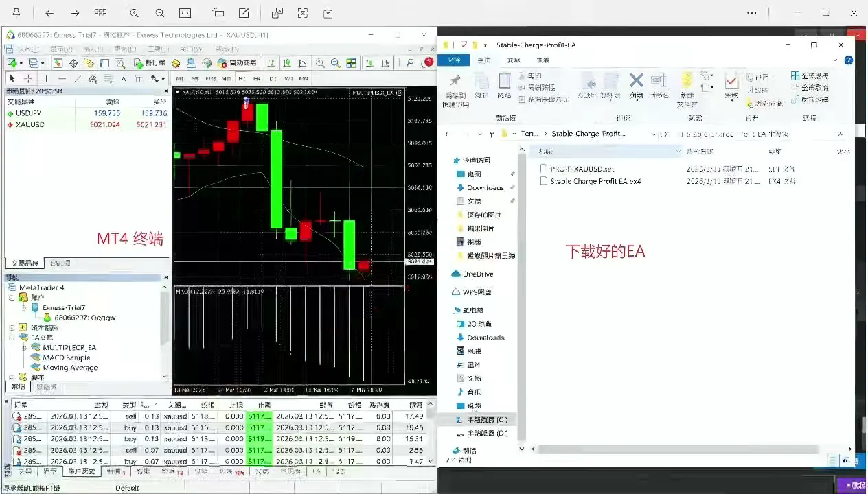Select the W1 timeframe
Screen dimensions: 868x494
click(288, 79)
